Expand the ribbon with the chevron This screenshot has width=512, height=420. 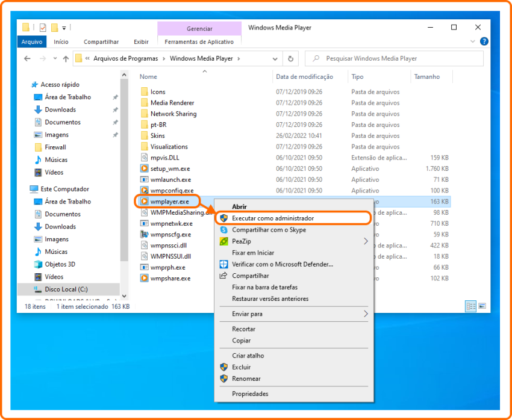click(x=472, y=42)
